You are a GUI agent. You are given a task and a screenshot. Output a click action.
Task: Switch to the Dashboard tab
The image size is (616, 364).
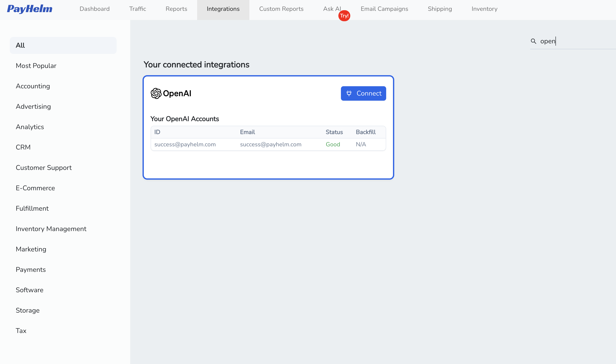(x=95, y=9)
